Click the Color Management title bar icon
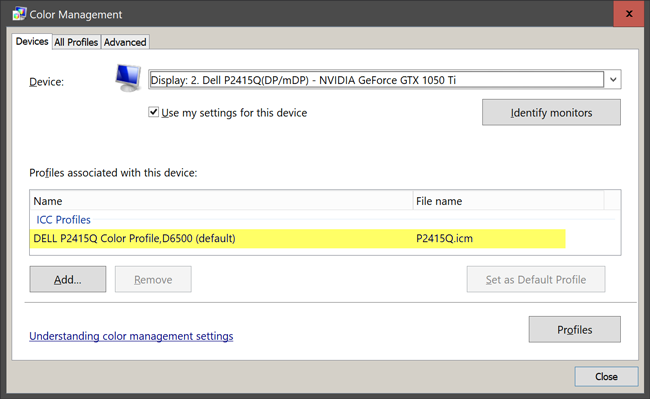Image resolution: width=650 pixels, height=399 pixels. tap(19, 14)
